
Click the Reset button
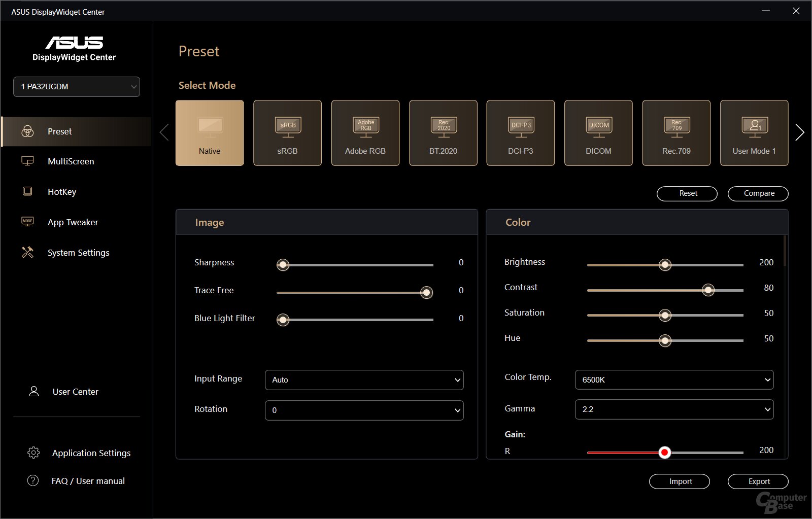click(x=687, y=193)
